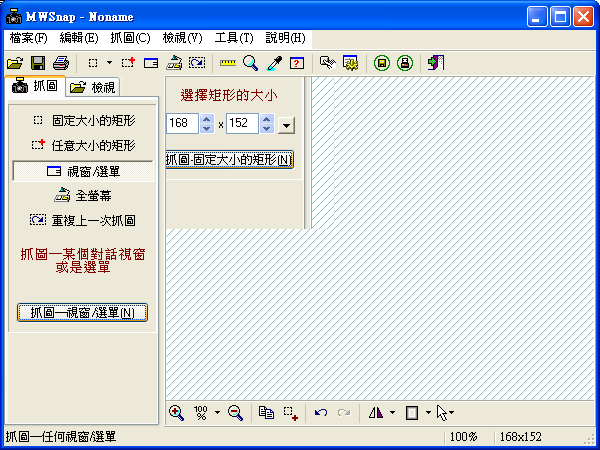
Task: Click the width field showing 168
Action: point(182,123)
